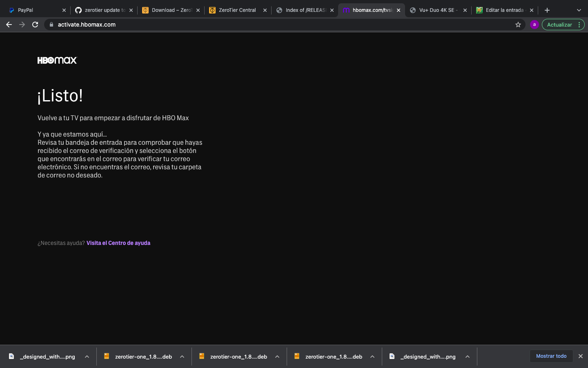View site security lock information
Screen dimensions: 588x368
tap(51, 25)
